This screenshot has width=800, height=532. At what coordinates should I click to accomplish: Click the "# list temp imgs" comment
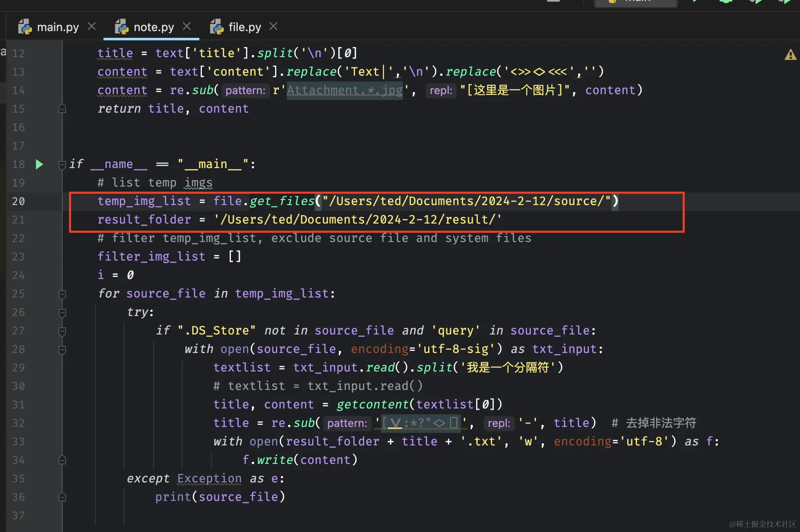155,183
